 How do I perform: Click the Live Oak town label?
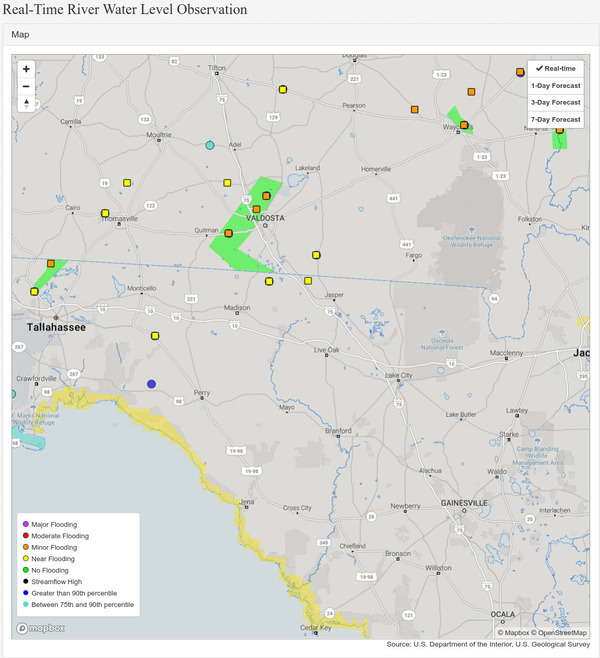click(x=327, y=350)
